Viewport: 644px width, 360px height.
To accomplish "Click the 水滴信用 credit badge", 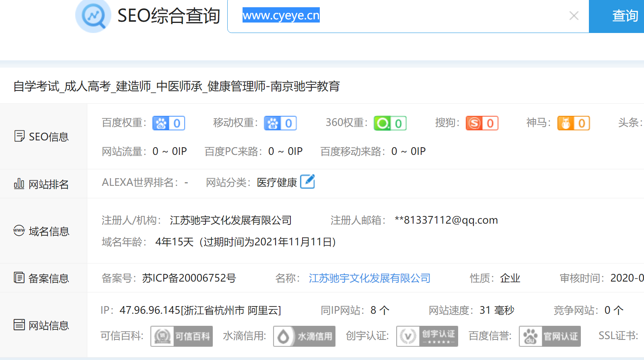I will click(304, 336).
